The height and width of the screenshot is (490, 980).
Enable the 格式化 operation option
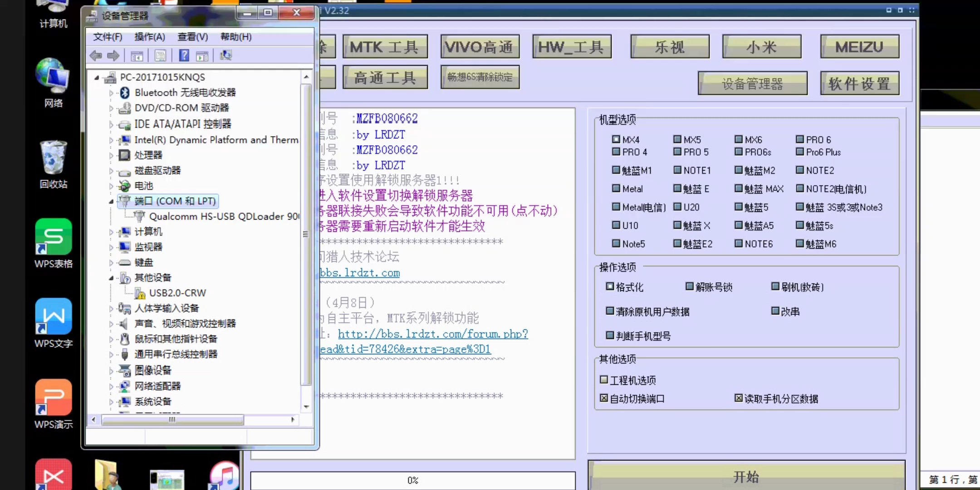point(610,286)
